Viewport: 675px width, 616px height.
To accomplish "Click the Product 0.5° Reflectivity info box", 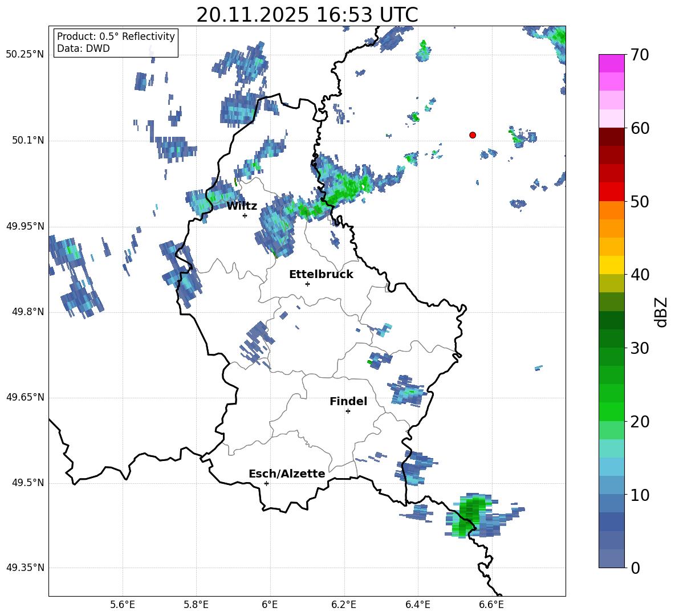I will [x=116, y=43].
